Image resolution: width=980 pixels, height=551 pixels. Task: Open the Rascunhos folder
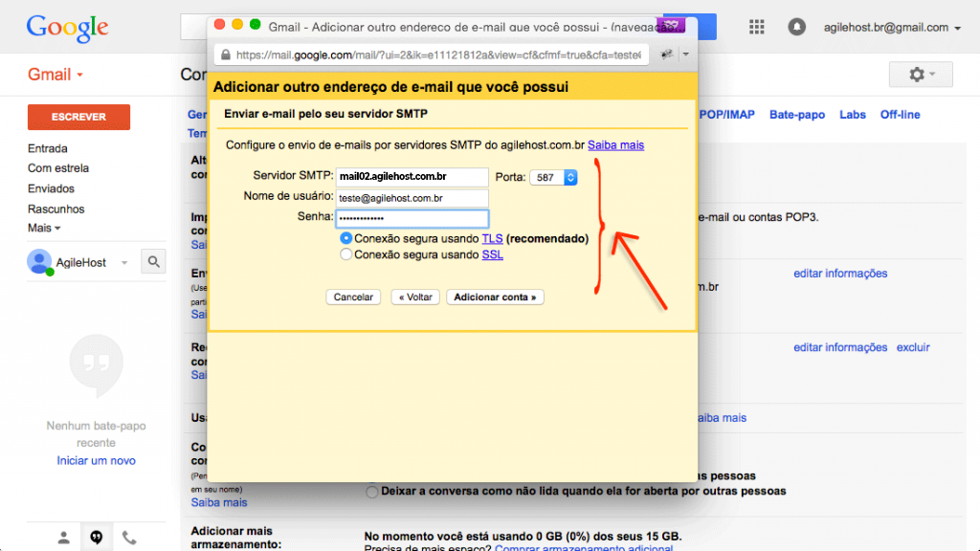click(56, 209)
